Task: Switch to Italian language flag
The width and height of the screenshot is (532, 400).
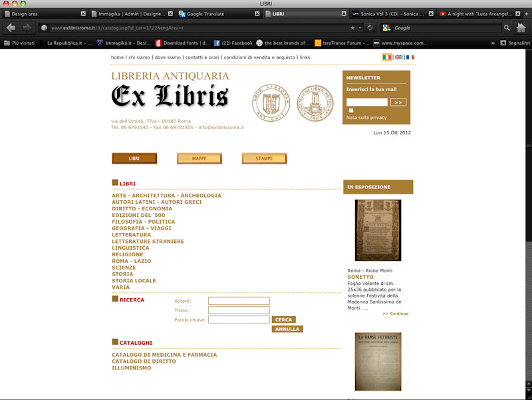Action: point(387,57)
